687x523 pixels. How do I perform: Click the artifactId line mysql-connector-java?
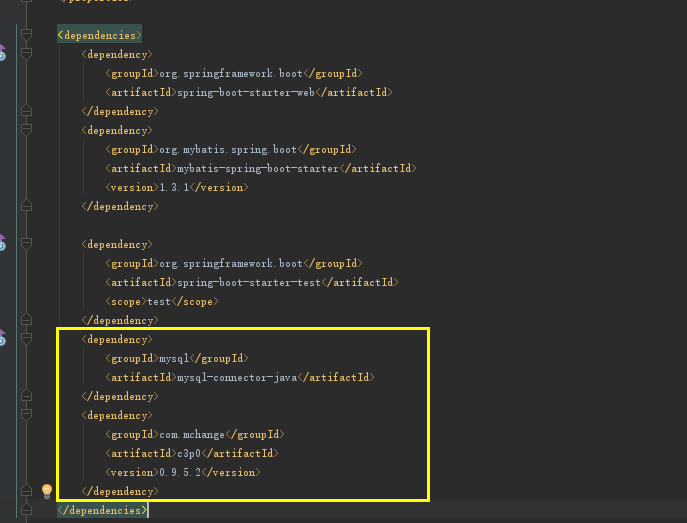click(240, 377)
